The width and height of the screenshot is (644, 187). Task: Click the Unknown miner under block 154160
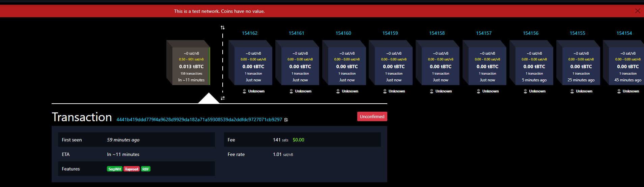[347, 91]
